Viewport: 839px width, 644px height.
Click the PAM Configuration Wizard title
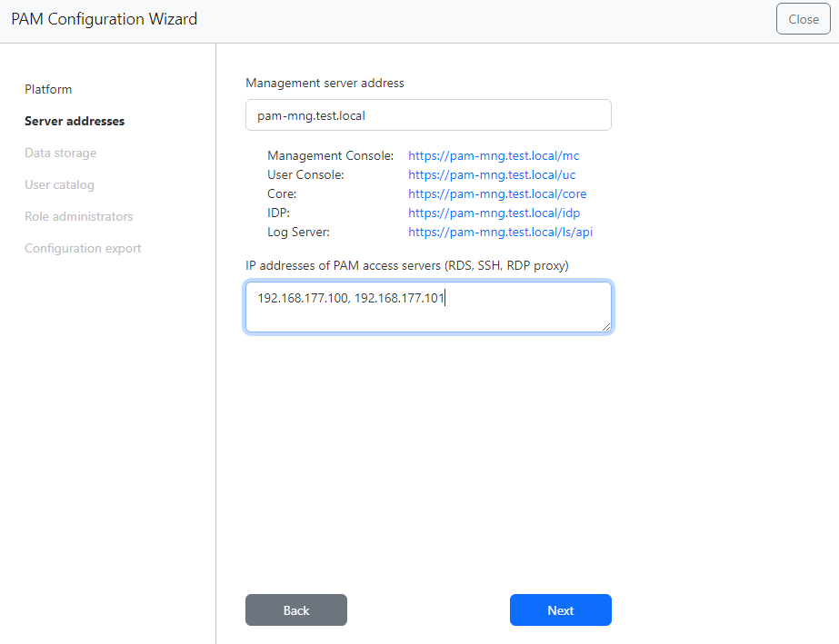tap(104, 19)
